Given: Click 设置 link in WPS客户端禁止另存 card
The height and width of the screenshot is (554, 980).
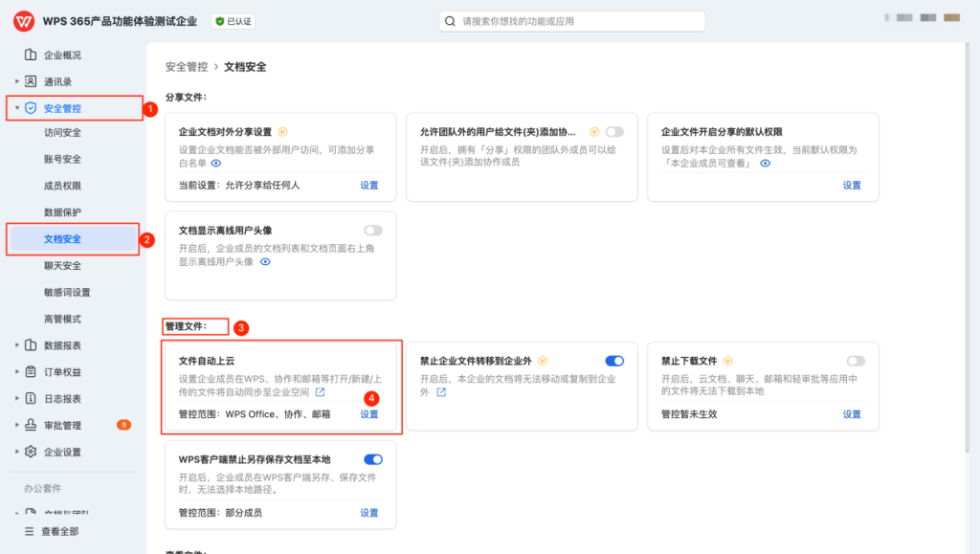Looking at the screenshot, I should 368,513.
